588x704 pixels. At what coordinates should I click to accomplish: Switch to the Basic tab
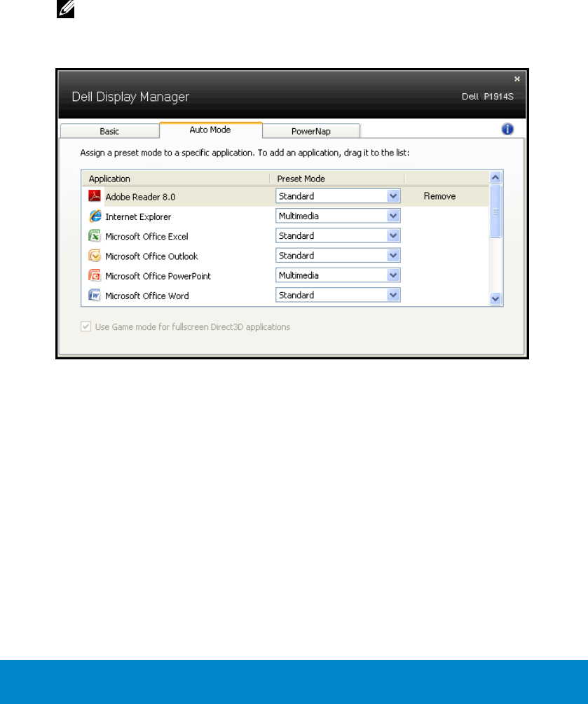(x=109, y=131)
